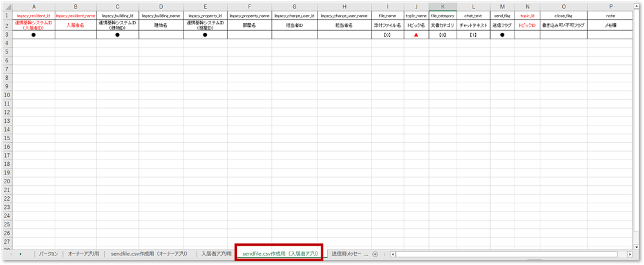This screenshot has width=644, height=265.
Task: Select column A header
Action: click(33, 7)
